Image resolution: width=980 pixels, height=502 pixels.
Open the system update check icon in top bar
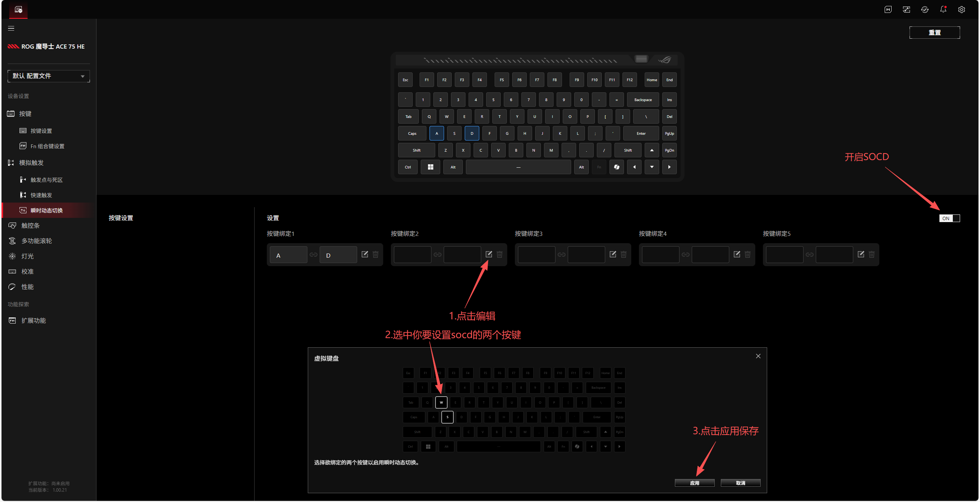point(925,10)
